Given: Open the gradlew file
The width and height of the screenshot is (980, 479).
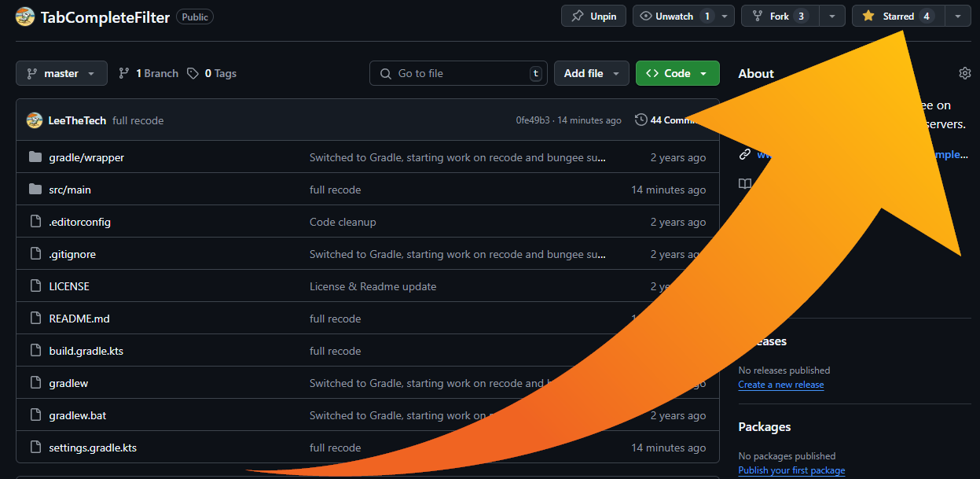Looking at the screenshot, I should click(68, 383).
